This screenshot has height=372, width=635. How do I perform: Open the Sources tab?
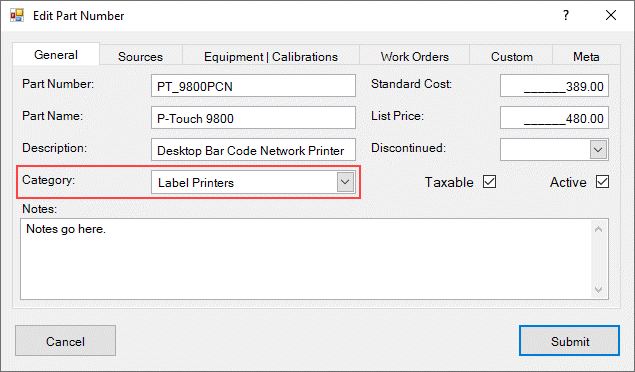[x=141, y=56]
